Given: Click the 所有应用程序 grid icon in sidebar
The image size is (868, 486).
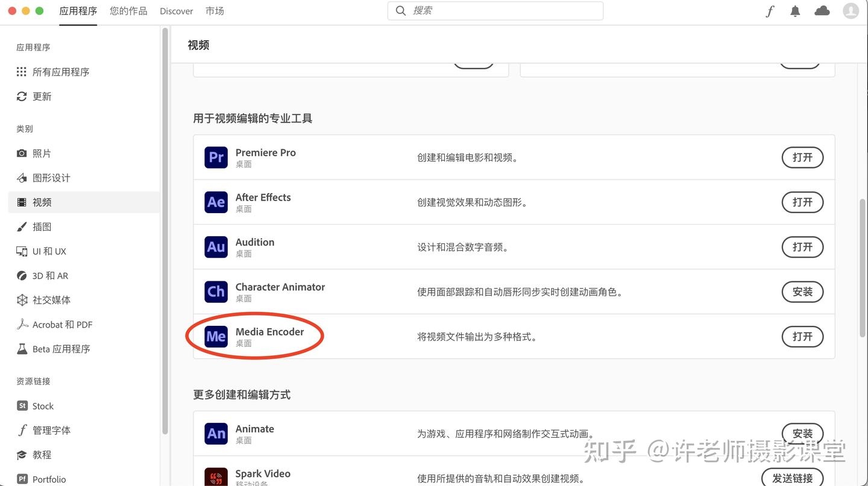Looking at the screenshot, I should coord(21,72).
